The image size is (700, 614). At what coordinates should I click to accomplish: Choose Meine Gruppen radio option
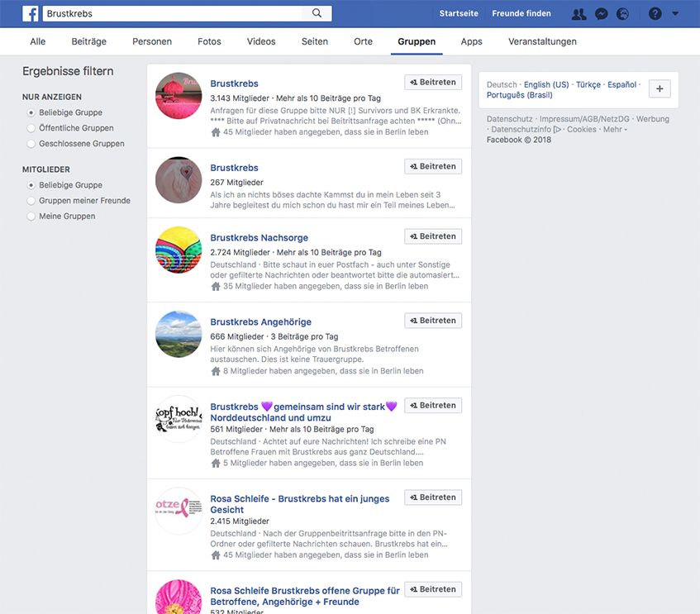pyautogui.click(x=31, y=217)
